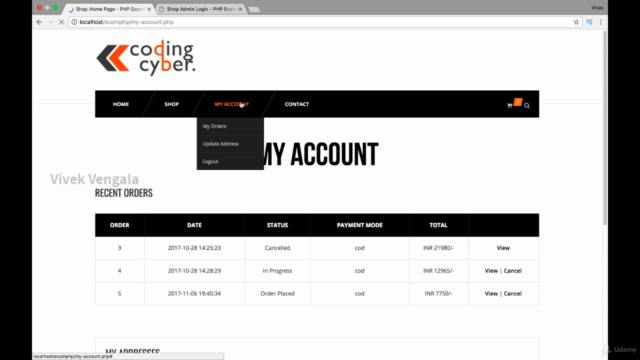Cancel order 5
The height and width of the screenshot is (360, 640).
[x=513, y=293]
